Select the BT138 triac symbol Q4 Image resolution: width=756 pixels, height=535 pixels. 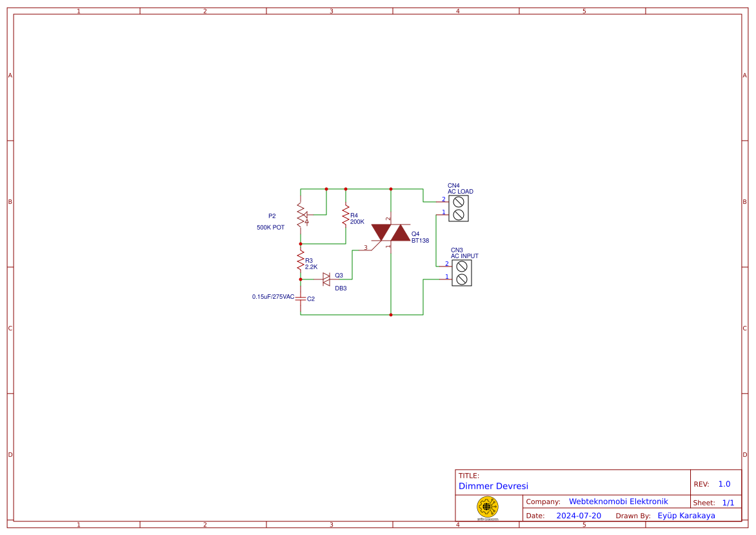(x=389, y=232)
